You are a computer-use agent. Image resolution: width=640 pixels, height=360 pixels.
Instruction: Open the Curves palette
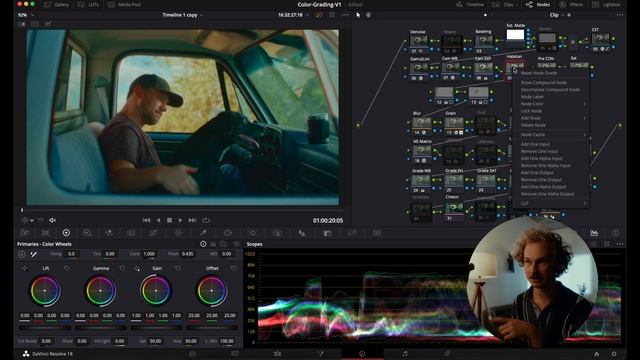pyautogui.click(x=153, y=233)
